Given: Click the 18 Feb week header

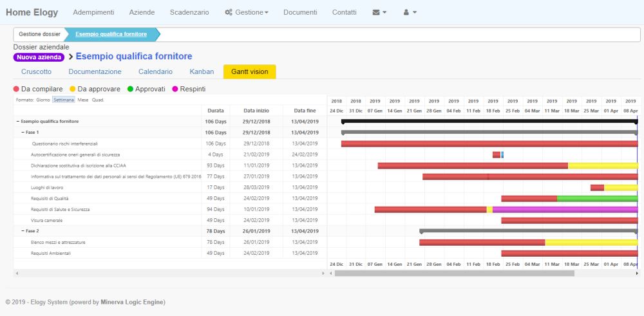Looking at the screenshot, I should (x=493, y=111).
